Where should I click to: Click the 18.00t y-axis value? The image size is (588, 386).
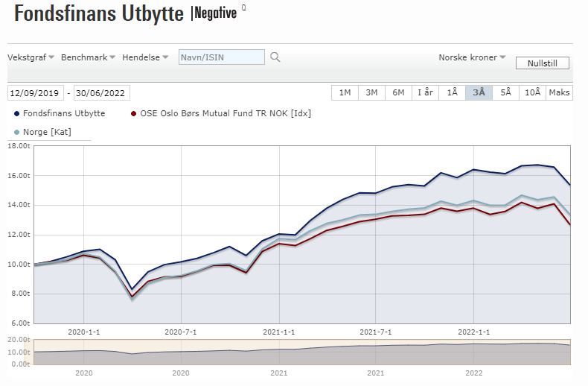click(x=19, y=146)
